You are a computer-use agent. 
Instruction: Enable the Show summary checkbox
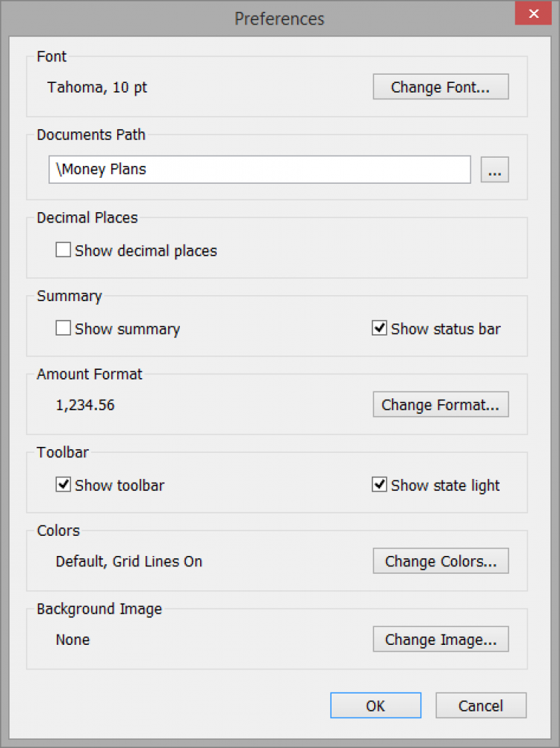click(x=63, y=329)
